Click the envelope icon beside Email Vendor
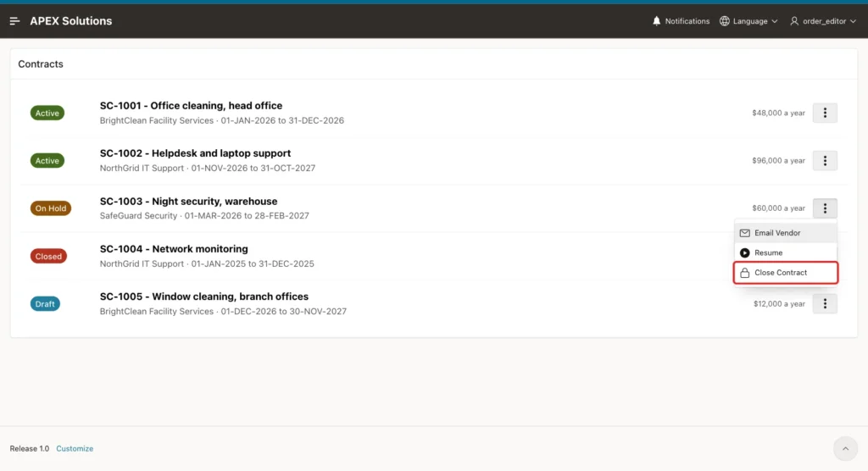Image resolution: width=868 pixels, height=471 pixels. pyautogui.click(x=745, y=233)
